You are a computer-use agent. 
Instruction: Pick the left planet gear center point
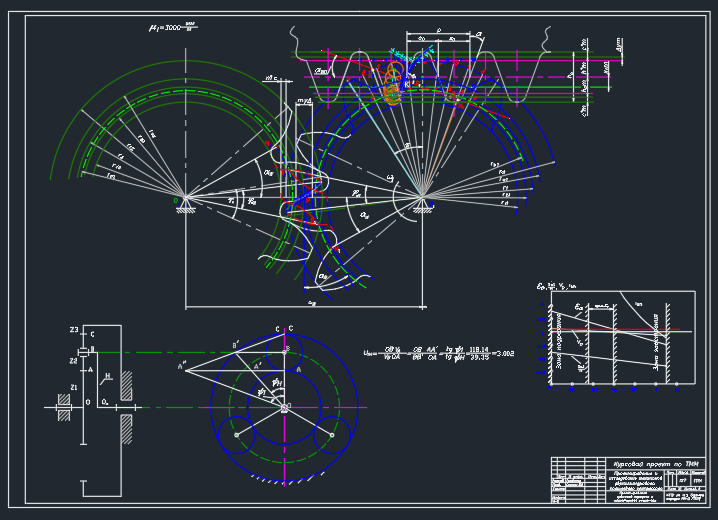click(236, 435)
